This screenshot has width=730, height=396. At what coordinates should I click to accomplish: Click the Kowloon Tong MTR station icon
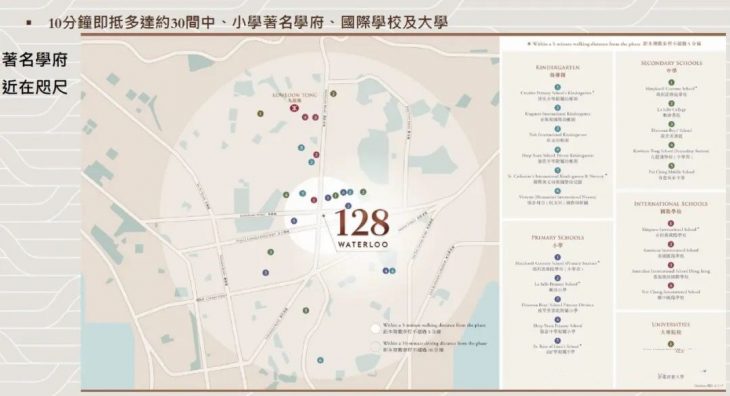(x=294, y=108)
